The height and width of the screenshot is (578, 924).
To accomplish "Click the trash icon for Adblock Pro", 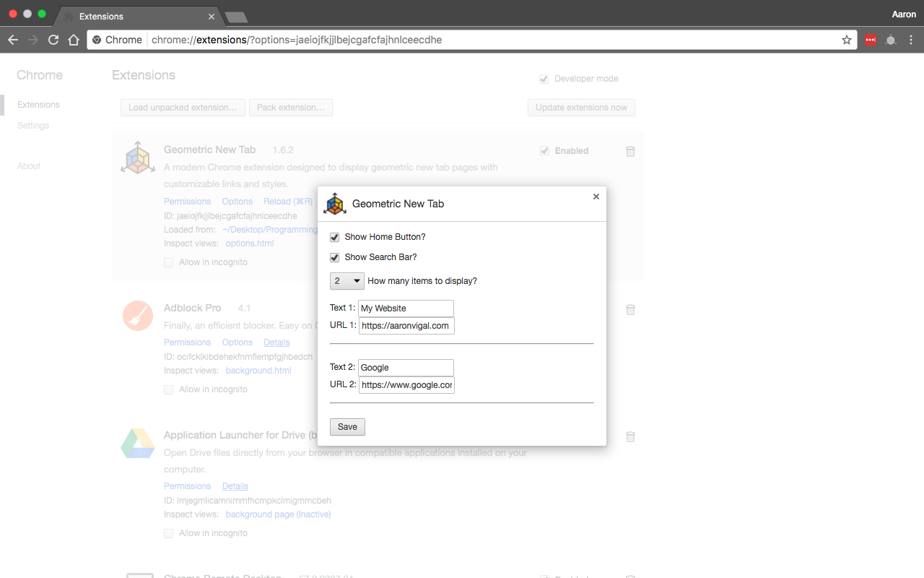I will tap(630, 309).
